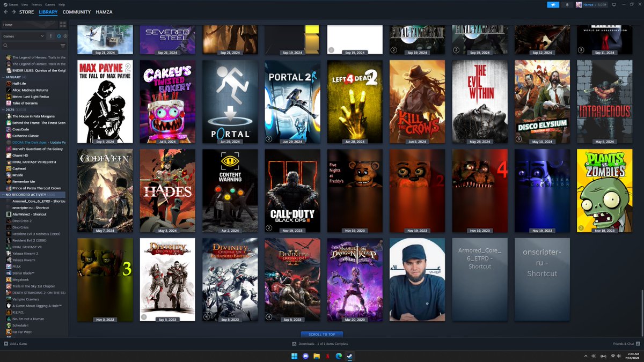
Task: Open the Steam menu
Action: pyautogui.click(x=13, y=4)
